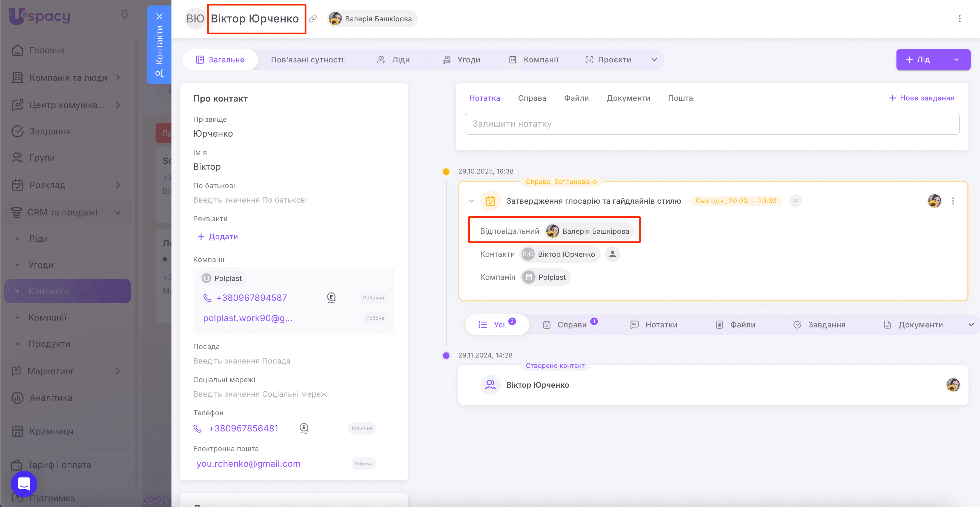The image size is (980, 507).
Task: Click По батькові input placeholder
Action: (250, 200)
